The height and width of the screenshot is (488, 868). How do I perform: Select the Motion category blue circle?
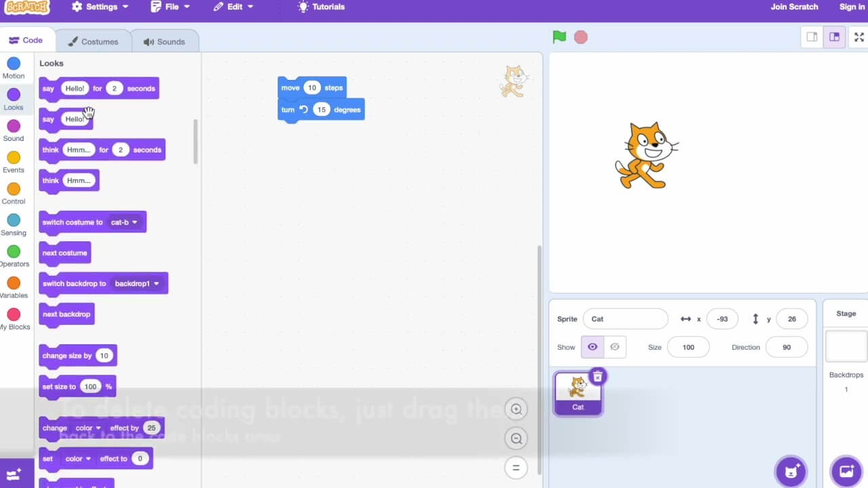[x=14, y=64]
